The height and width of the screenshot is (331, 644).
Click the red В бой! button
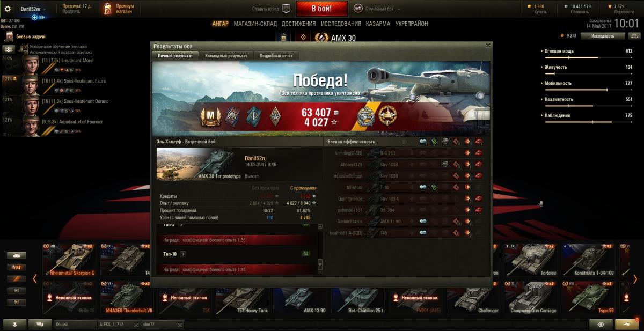coord(321,9)
